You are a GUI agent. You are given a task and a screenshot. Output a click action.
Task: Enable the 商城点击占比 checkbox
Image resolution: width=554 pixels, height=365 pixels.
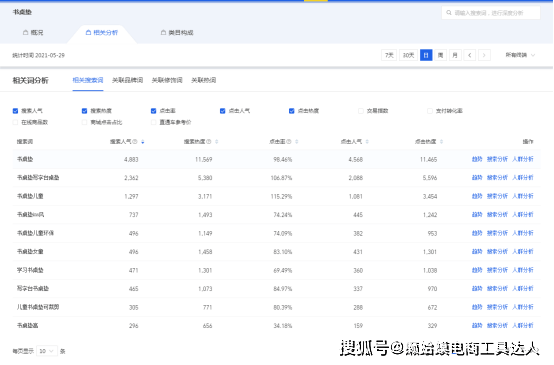(x=84, y=122)
